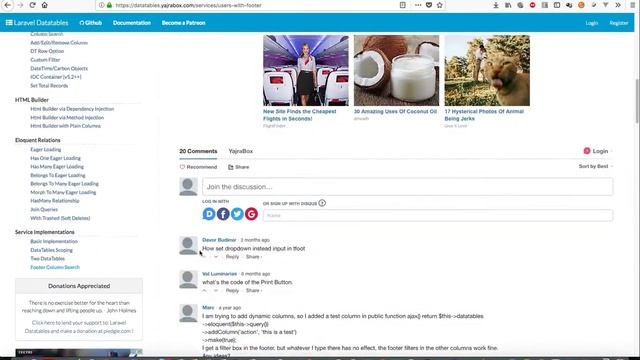The width and height of the screenshot is (640, 360).
Task: Click the Name input field
Action: click(438, 215)
